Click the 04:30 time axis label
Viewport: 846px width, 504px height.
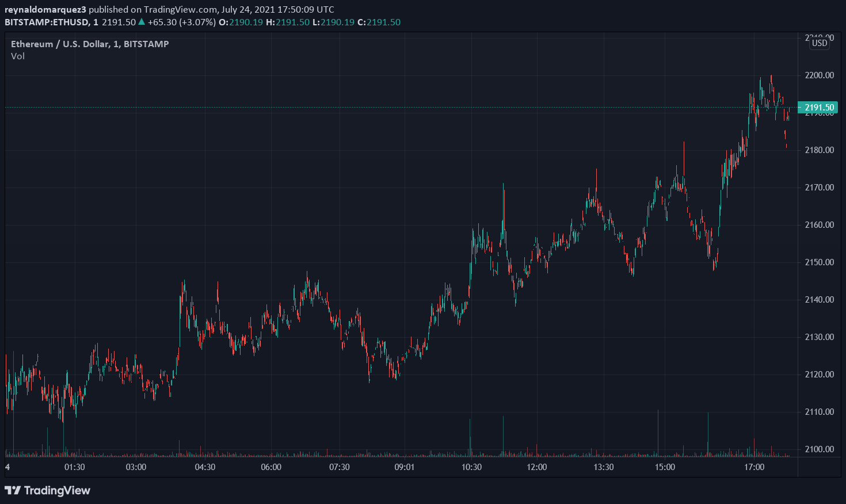point(205,467)
